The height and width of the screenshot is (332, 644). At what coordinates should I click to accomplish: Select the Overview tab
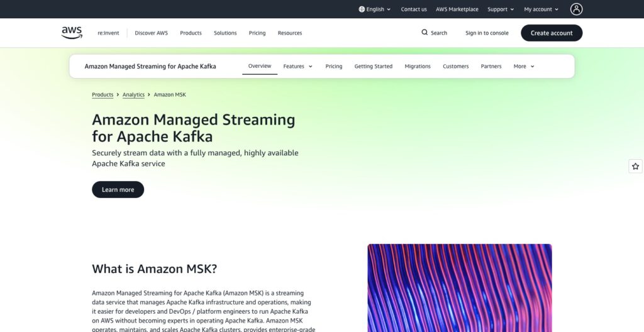coord(260,66)
